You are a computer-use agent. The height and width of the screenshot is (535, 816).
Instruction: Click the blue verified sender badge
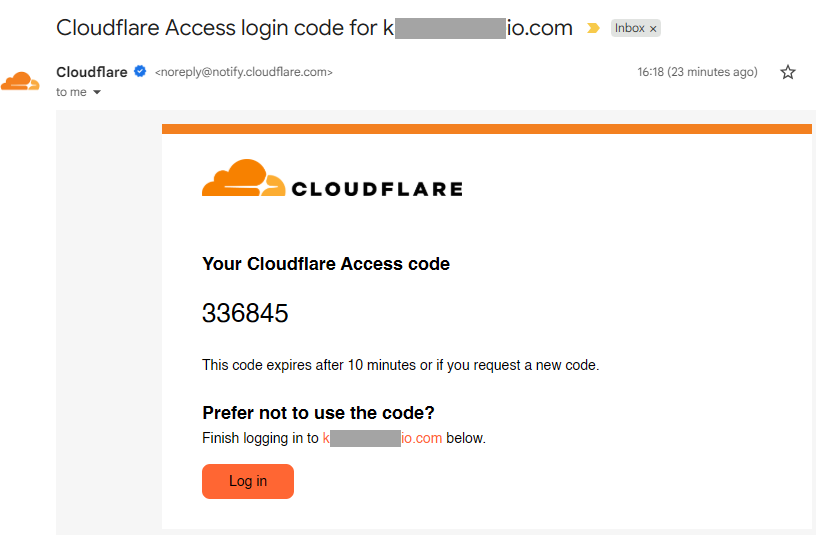click(141, 72)
